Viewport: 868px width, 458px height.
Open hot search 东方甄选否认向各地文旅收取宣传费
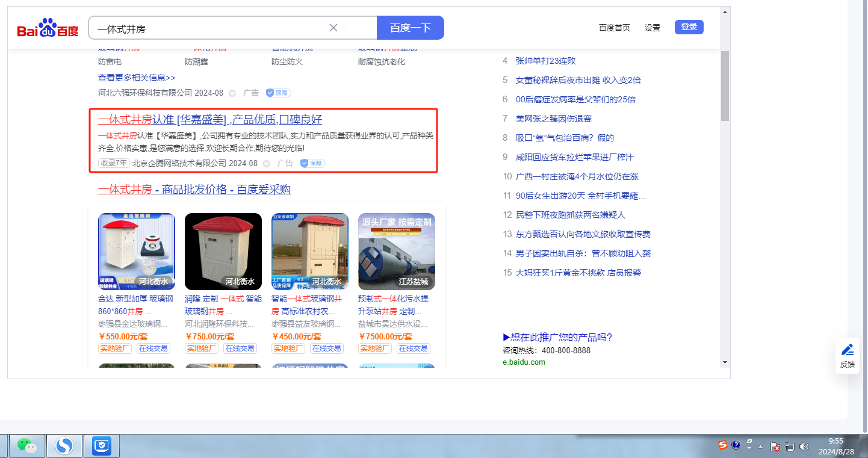point(583,234)
